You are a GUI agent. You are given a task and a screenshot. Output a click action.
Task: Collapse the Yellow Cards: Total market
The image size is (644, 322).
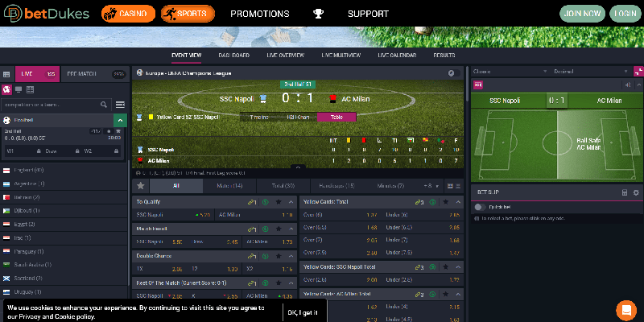point(458,202)
